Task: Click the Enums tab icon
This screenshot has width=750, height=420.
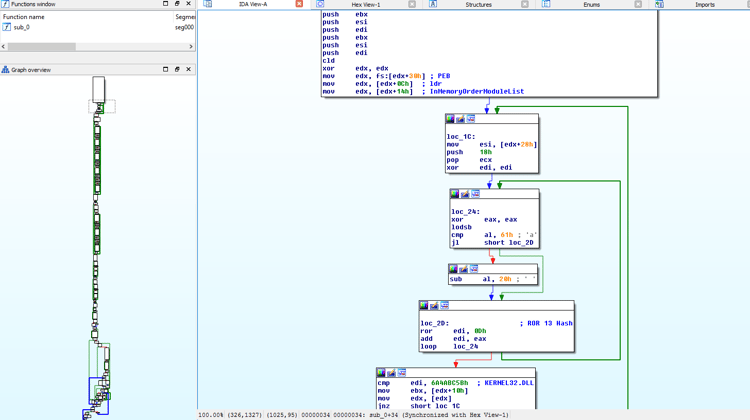Action: (546, 4)
